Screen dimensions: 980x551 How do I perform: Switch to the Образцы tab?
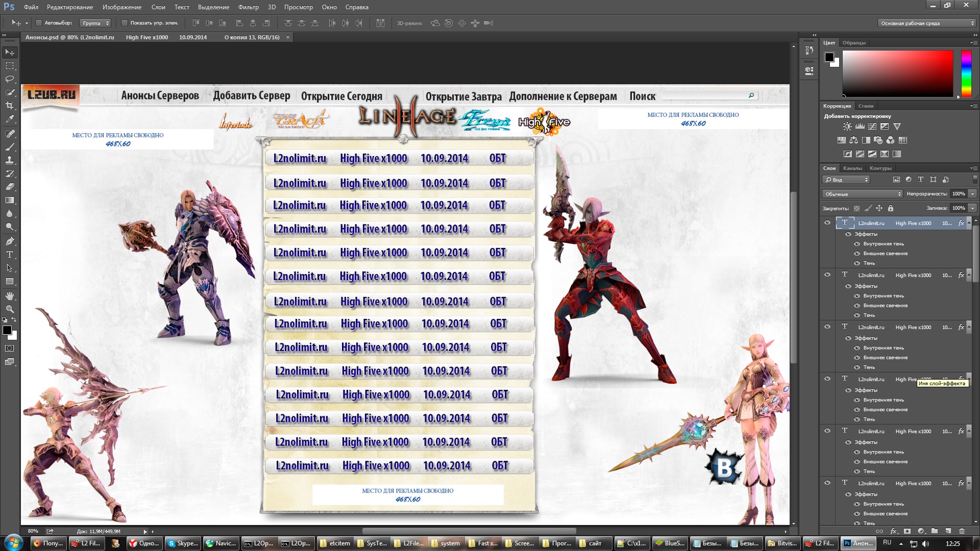(x=854, y=43)
